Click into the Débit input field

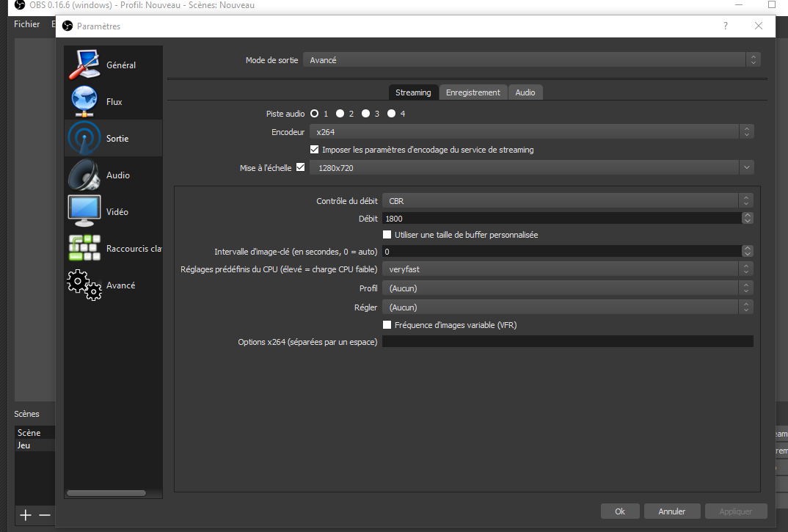pyautogui.click(x=561, y=218)
